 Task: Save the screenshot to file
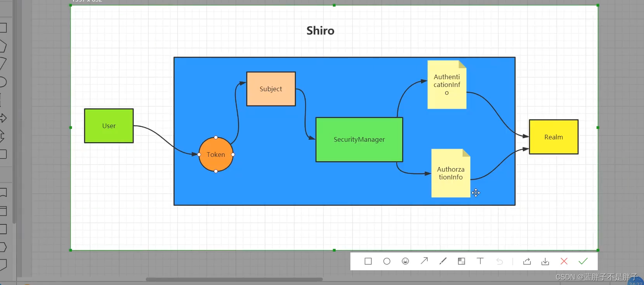pyautogui.click(x=545, y=262)
